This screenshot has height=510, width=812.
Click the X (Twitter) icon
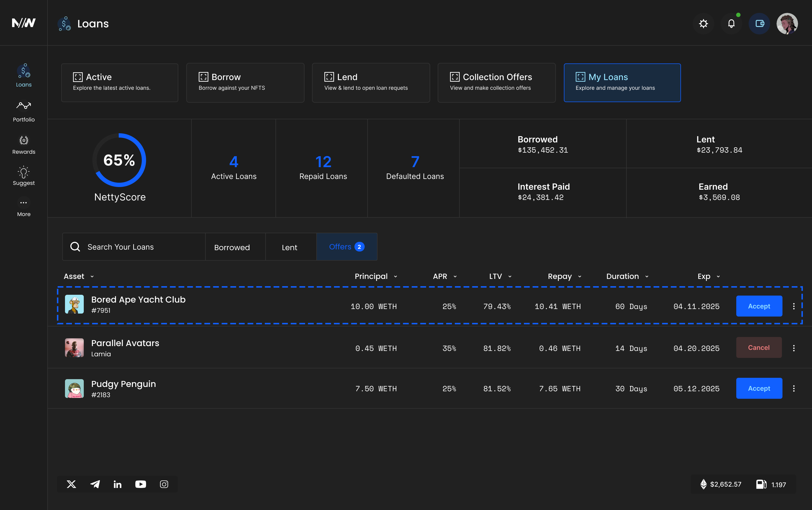pos(71,484)
